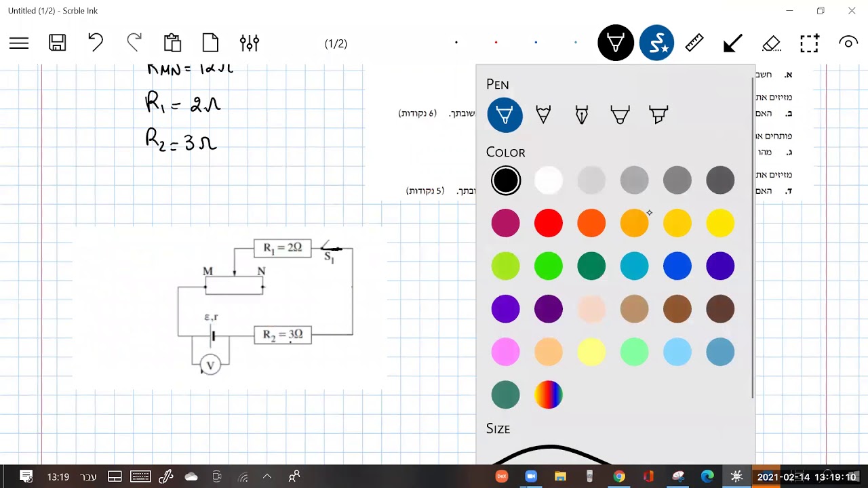Open the rainbow custom color picker
This screenshot has height=488, width=868.
pos(549,394)
